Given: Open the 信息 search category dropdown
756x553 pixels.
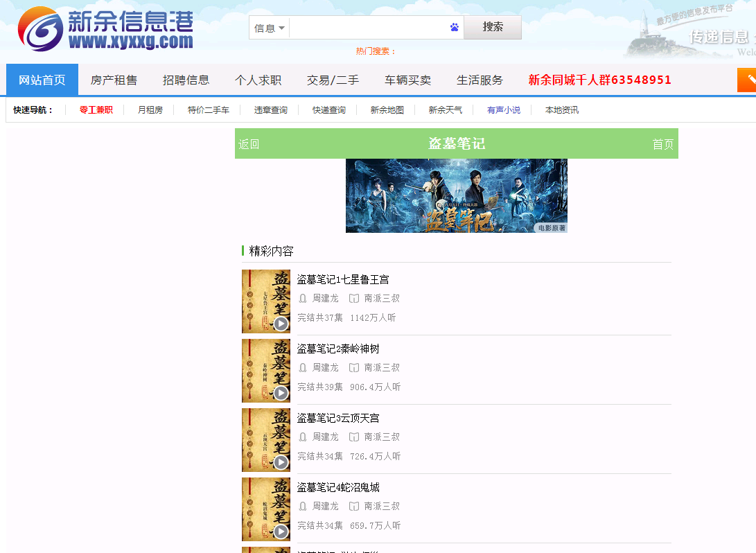Looking at the screenshot, I should [270, 28].
